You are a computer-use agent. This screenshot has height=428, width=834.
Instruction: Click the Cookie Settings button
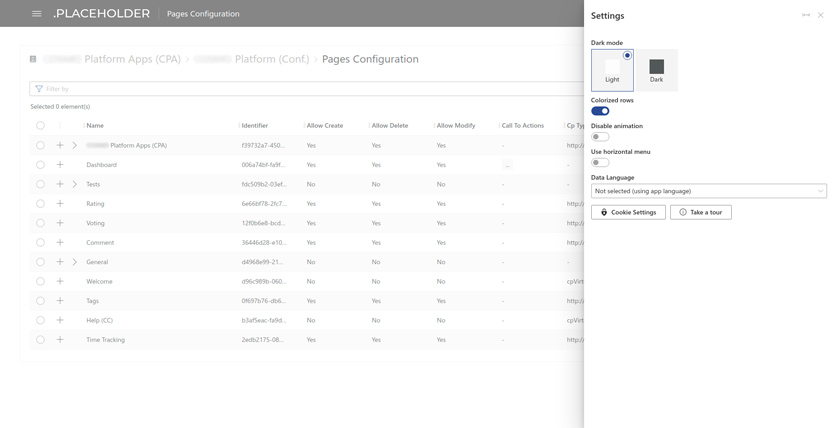point(628,212)
